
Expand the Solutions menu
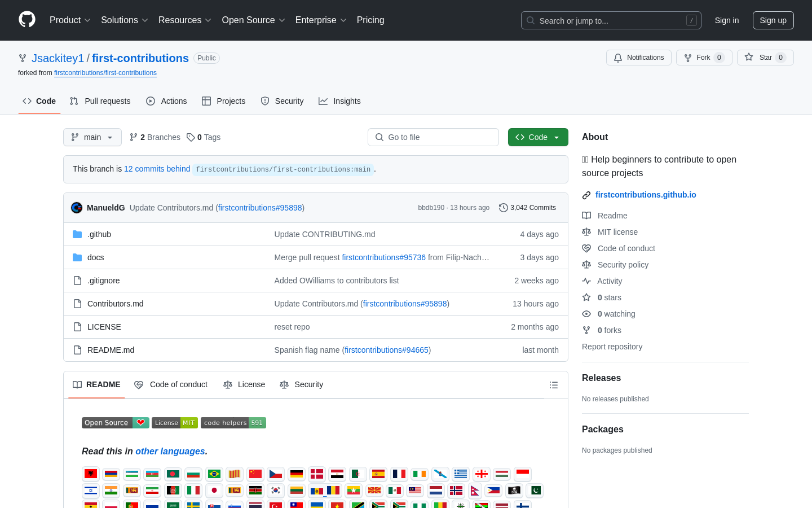(125, 20)
